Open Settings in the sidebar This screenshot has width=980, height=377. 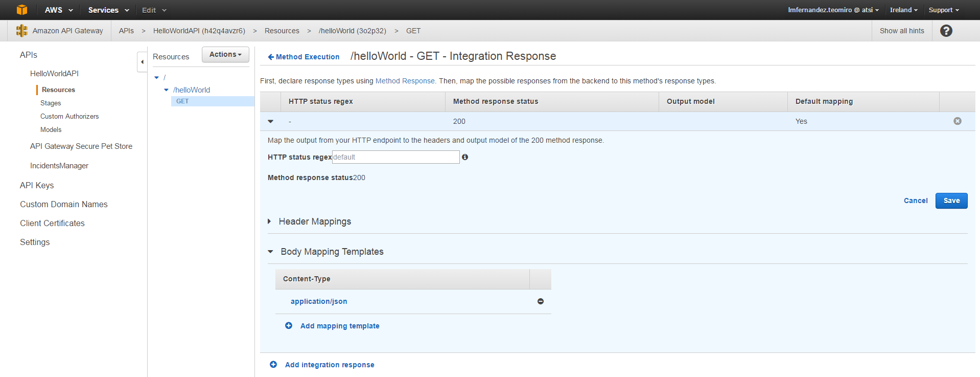point(35,242)
